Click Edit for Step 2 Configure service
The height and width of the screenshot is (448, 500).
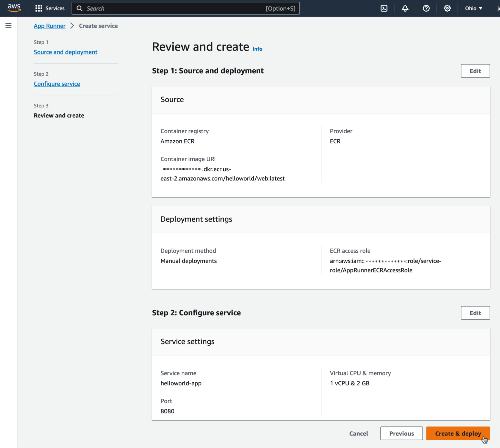click(x=475, y=313)
